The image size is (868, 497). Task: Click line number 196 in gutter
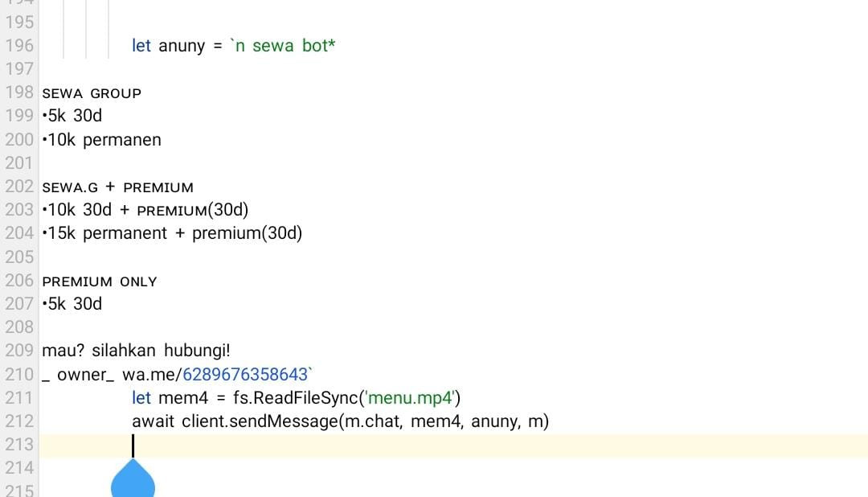tap(19, 45)
